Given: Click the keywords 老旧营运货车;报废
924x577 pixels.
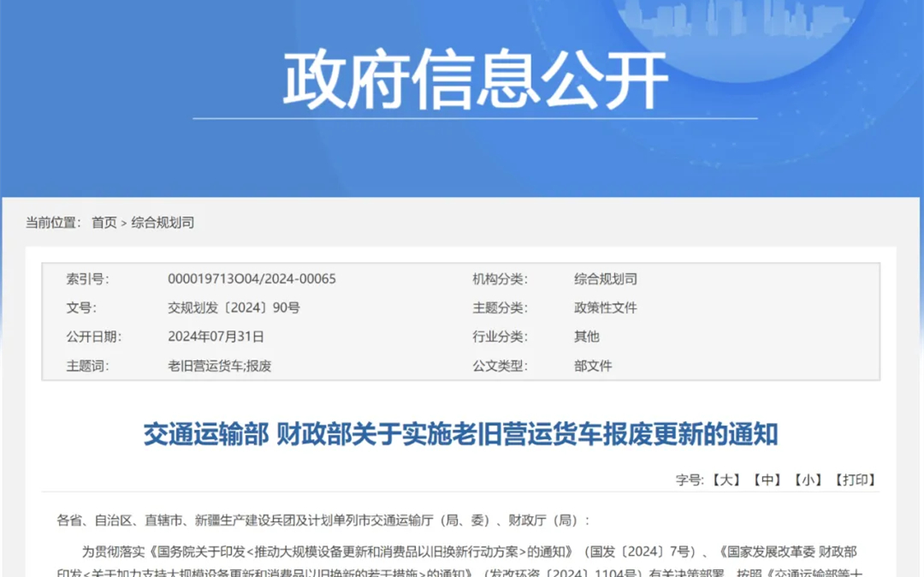Looking at the screenshot, I should click(x=219, y=366).
